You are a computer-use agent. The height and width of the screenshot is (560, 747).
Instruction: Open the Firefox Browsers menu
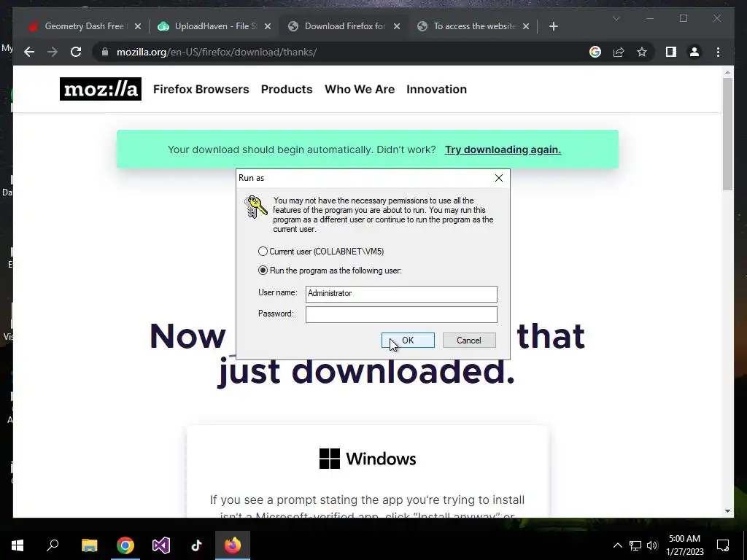click(x=201, y=89)
